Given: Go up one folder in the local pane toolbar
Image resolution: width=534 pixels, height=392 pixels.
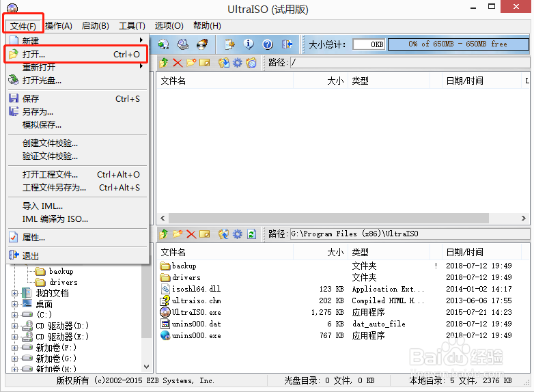Looking at the screenshot, I should pyautogui.click(x=164, y=234).
